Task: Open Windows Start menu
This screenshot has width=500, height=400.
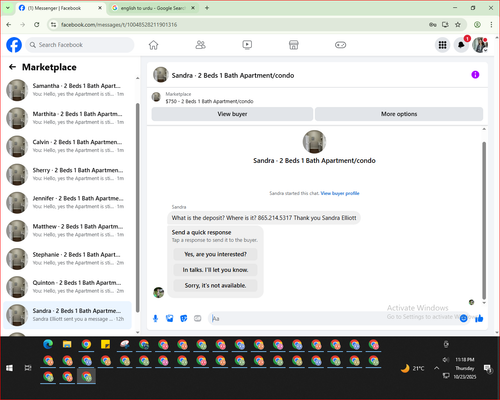Action: pos(9,368)
